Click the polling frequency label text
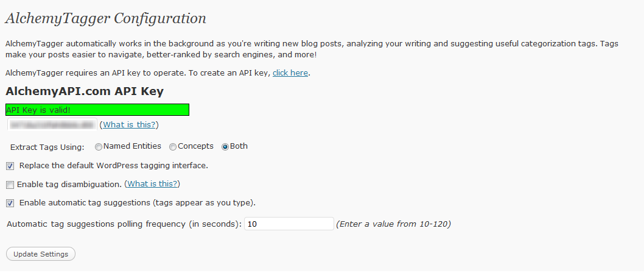The width and height of the screenshot is (644, 273). coord(124,224)
